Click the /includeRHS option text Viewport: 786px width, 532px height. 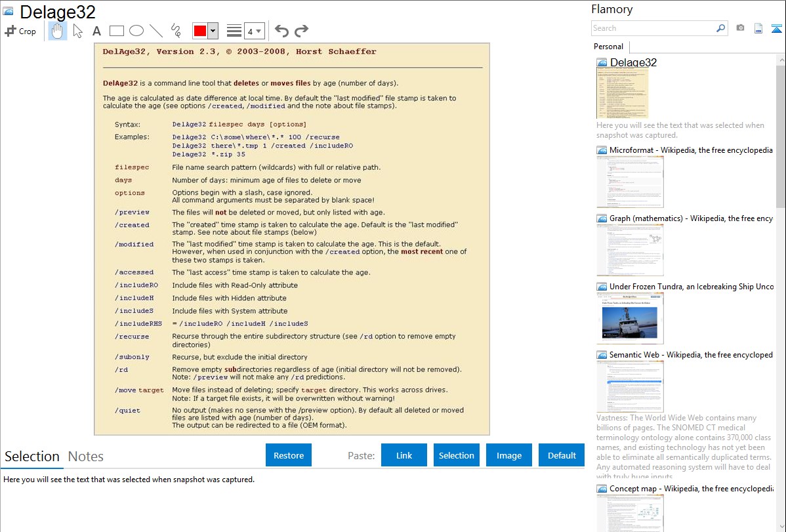[x=138, y=323]
